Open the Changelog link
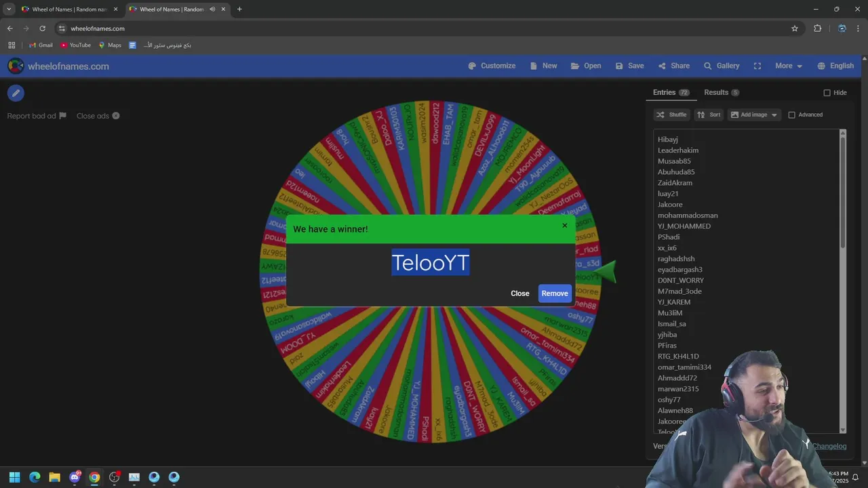Viewport: 868px width, 488px height. [829, 446]
